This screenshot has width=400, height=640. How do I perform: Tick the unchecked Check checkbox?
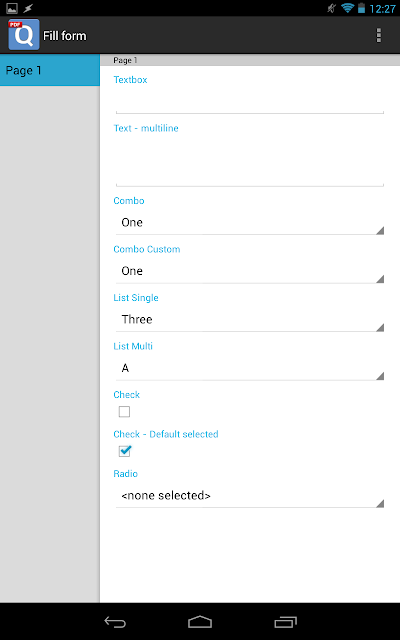tap(124, 411)
